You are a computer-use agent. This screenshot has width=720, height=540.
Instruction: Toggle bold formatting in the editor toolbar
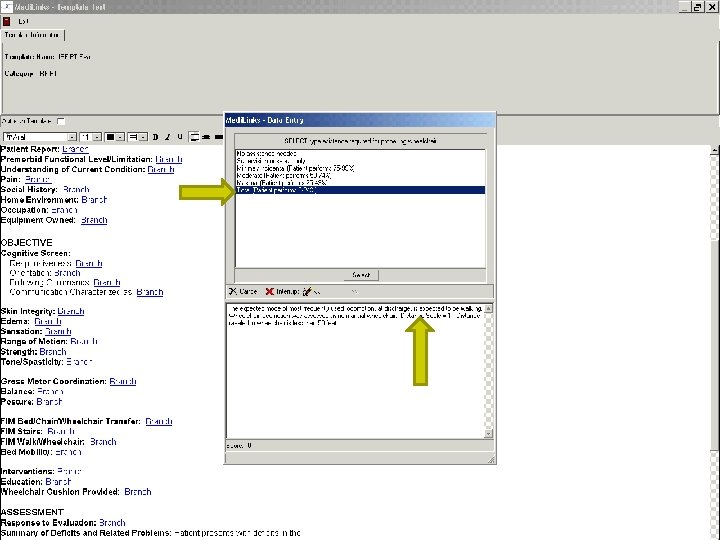(x=155, y=137)
